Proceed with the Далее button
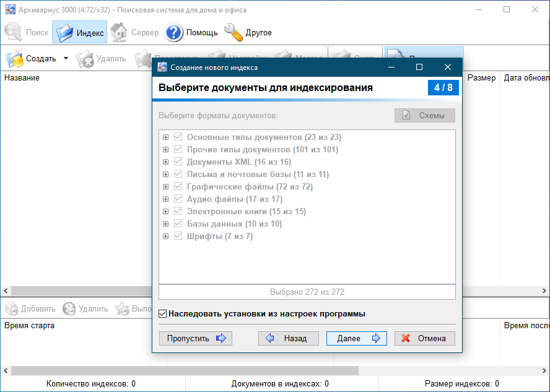Screen dimensions: 550x392 click(x=356, y=338)
